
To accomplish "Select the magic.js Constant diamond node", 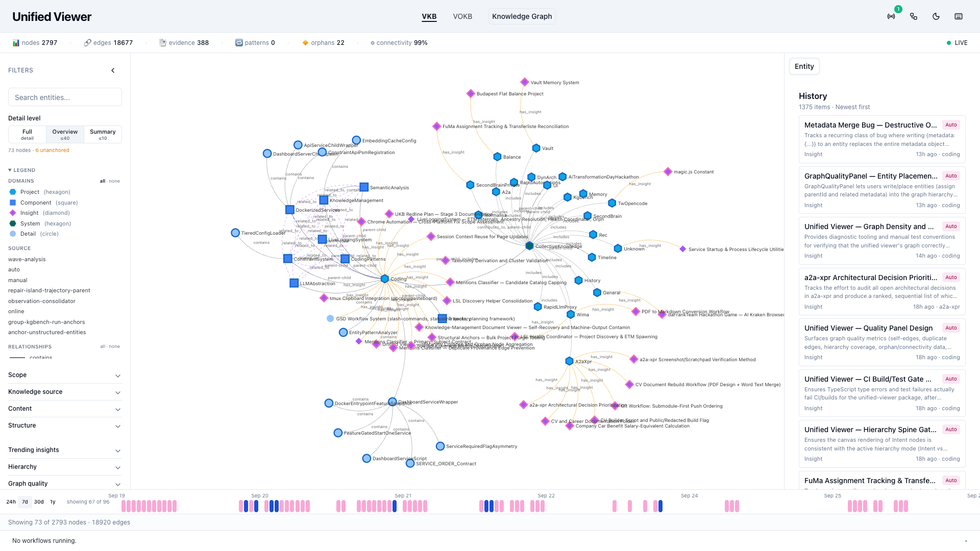I will pyautogui.click(x=668, y=171).
